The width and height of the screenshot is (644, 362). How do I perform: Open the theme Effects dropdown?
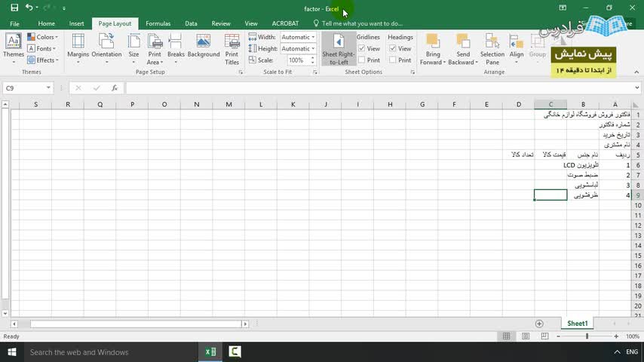(x=43, y=60)
